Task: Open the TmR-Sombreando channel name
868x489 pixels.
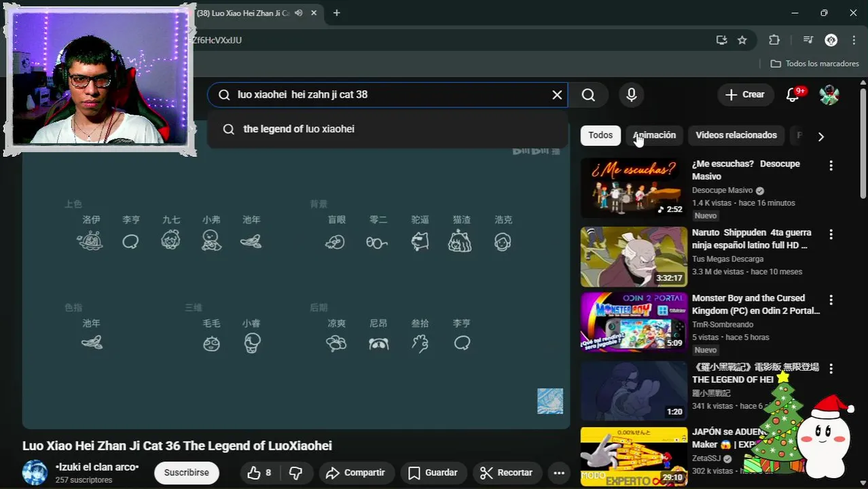Action: pos(723,325)
